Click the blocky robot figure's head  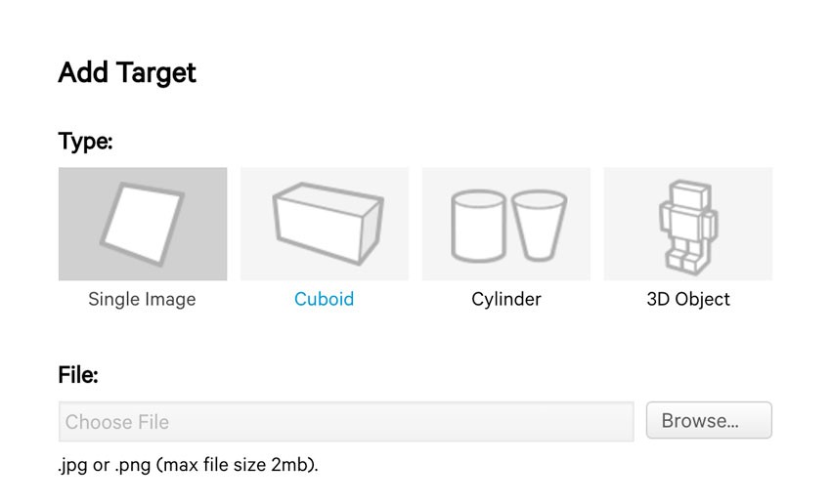(689, 194)
